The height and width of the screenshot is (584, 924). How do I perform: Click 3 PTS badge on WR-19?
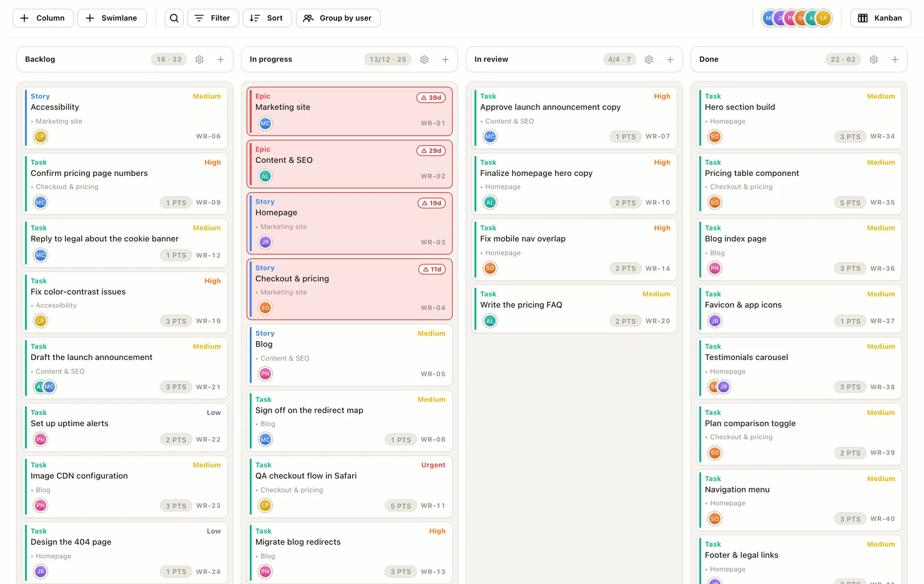pos(176,321)
